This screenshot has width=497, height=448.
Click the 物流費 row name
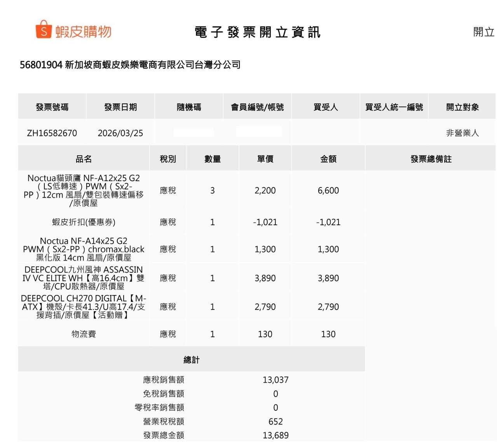point(84,334)
